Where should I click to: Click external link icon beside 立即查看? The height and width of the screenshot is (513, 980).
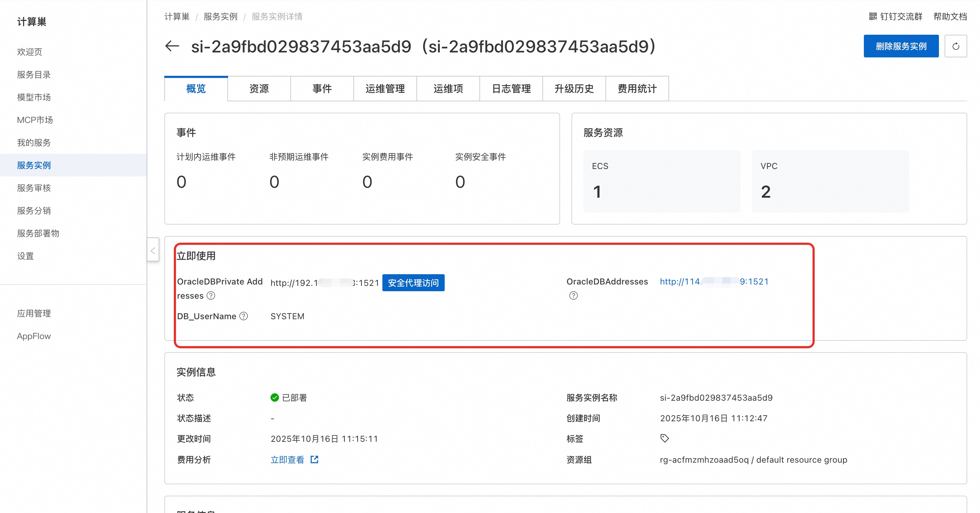[x=314, y=460]
